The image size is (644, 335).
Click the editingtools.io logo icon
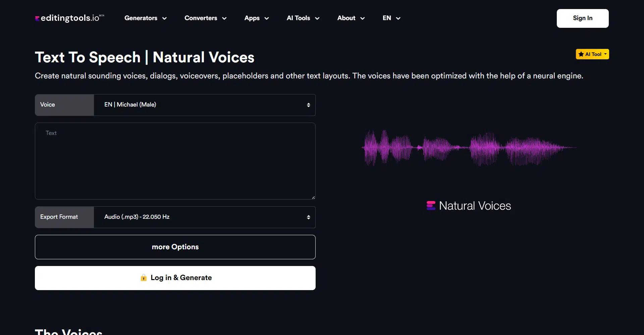click(x=37, y=19)
